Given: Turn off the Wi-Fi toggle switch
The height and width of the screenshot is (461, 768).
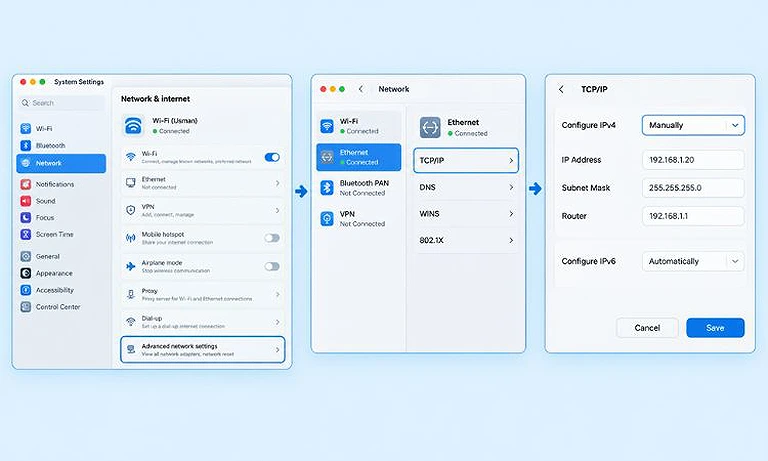Looking at the screenshot, I should pos(272,157).
